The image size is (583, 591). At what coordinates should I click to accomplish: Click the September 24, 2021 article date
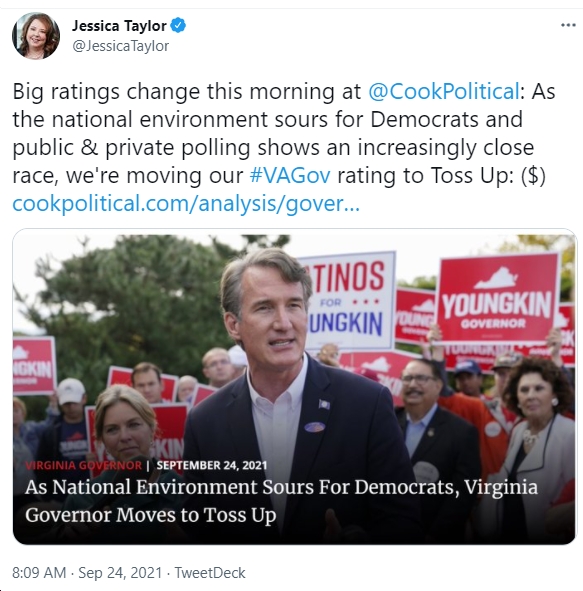[212, 465]
